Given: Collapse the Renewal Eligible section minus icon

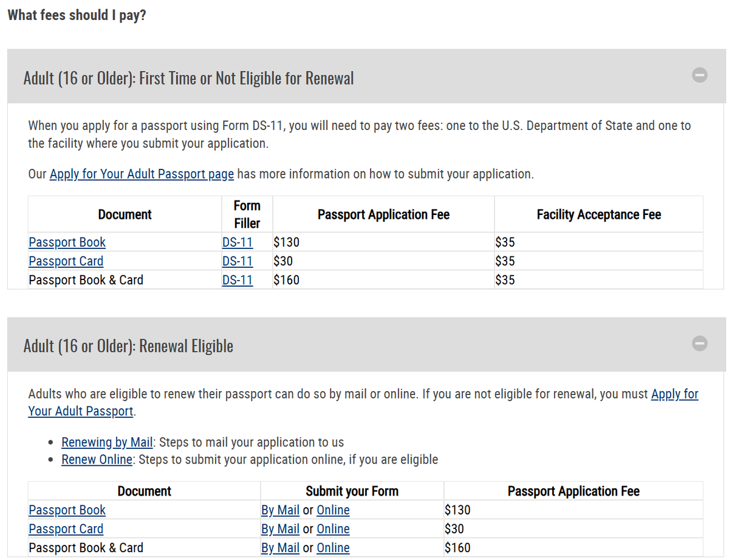Looking at the screenshot, I should [x=700, y=343].
